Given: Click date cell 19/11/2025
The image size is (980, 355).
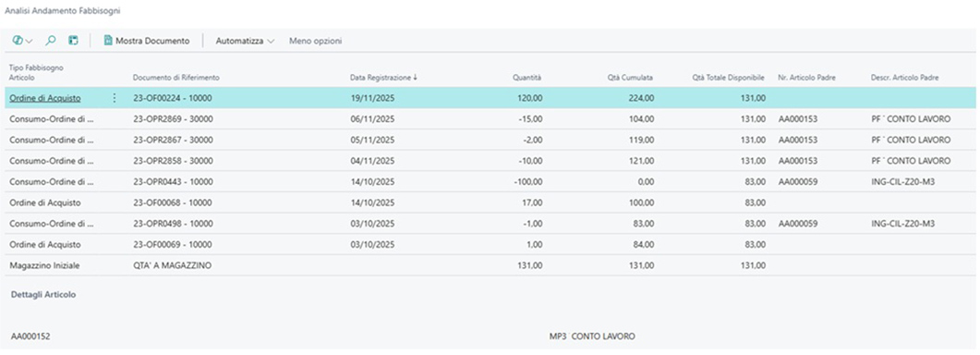Looking at the screenshot, I should pyautogui.click(x=372, y=98).
